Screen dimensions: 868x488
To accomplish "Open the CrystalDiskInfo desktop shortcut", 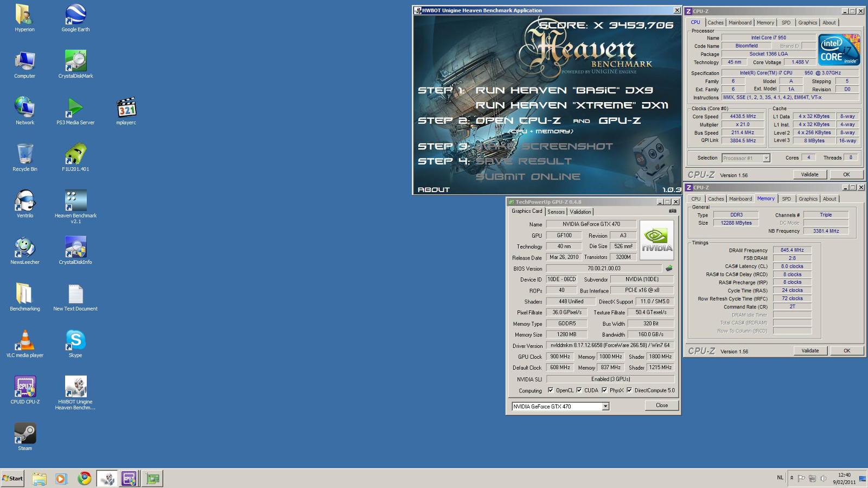I will 75,251.
